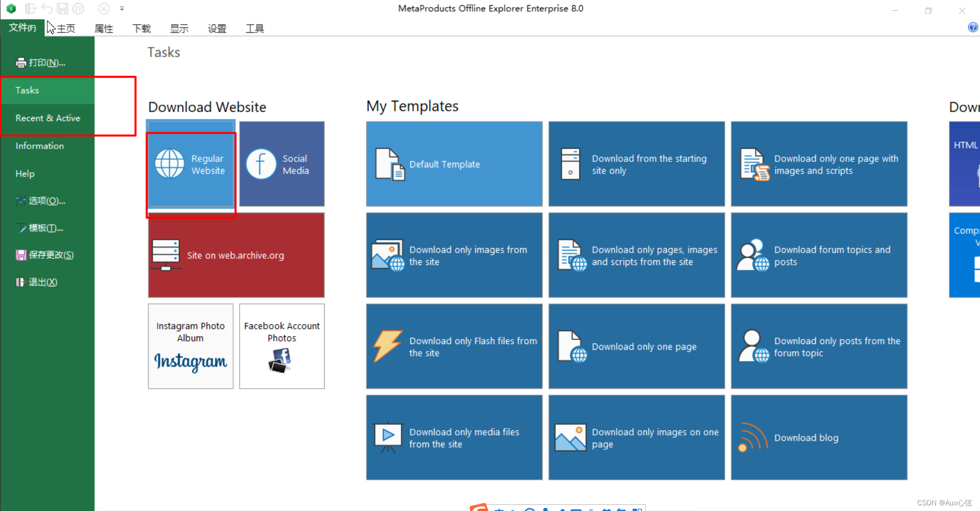This screenshot has height=511, width=980.
Task: Click the web.archive.org server icon
Action: 166,255
